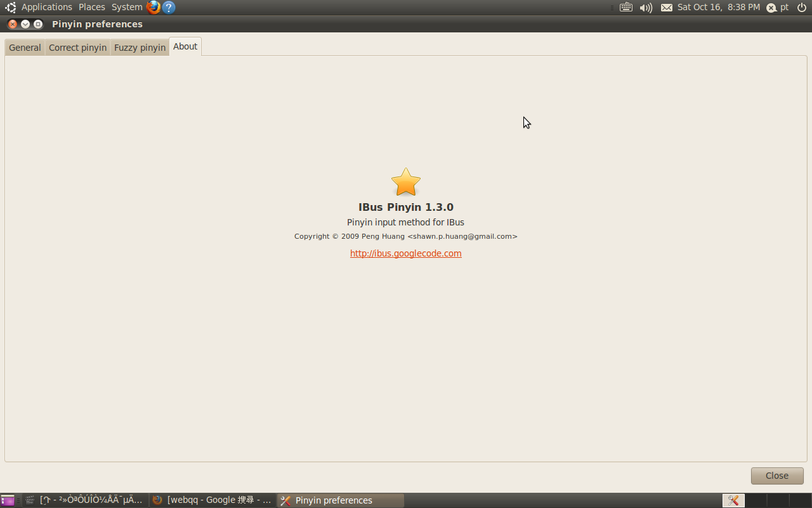812x508 pixels.
Task: Activate Pinyin preferences taskbar button
Action: click(341, 500)
